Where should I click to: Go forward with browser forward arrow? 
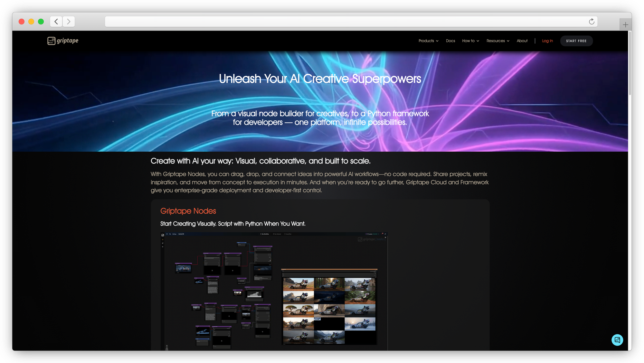tap(69, 22)
